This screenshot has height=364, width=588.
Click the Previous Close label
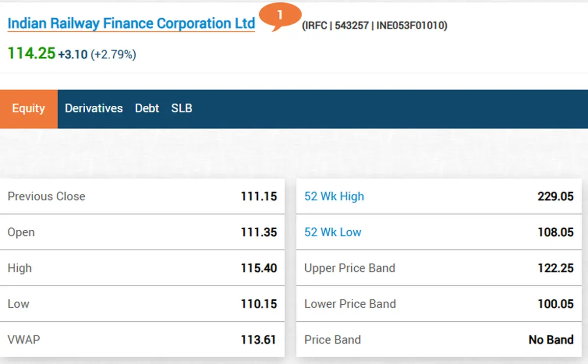pyautogui.click(x=47, y=196)
